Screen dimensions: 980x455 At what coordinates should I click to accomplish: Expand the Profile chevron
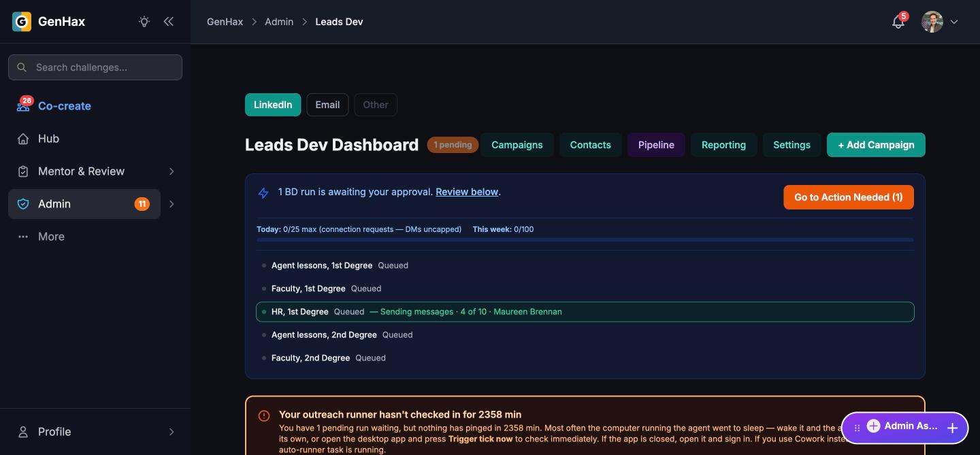[x=171, y=432]
